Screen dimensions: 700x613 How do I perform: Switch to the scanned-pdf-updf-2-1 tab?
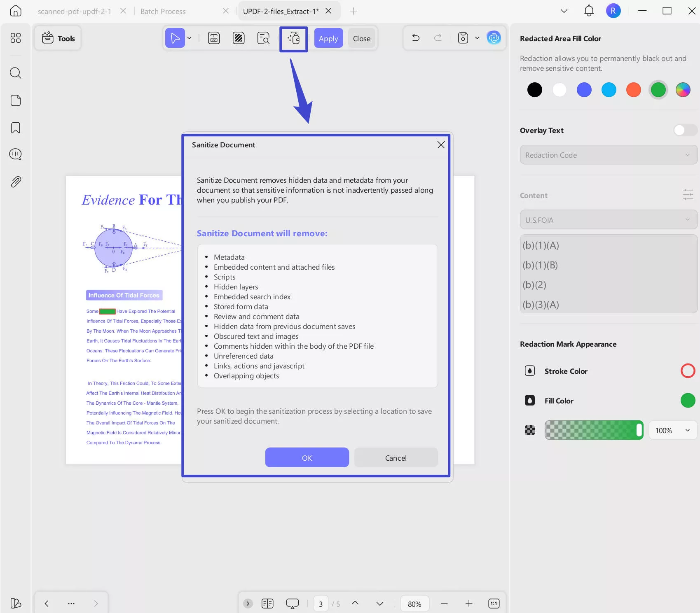pos(75,11)
